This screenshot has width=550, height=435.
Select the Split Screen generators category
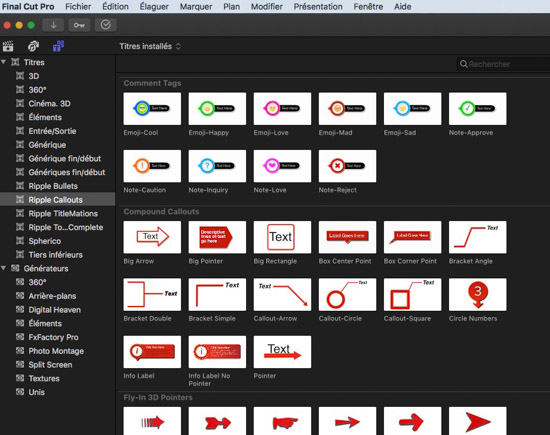58,365
